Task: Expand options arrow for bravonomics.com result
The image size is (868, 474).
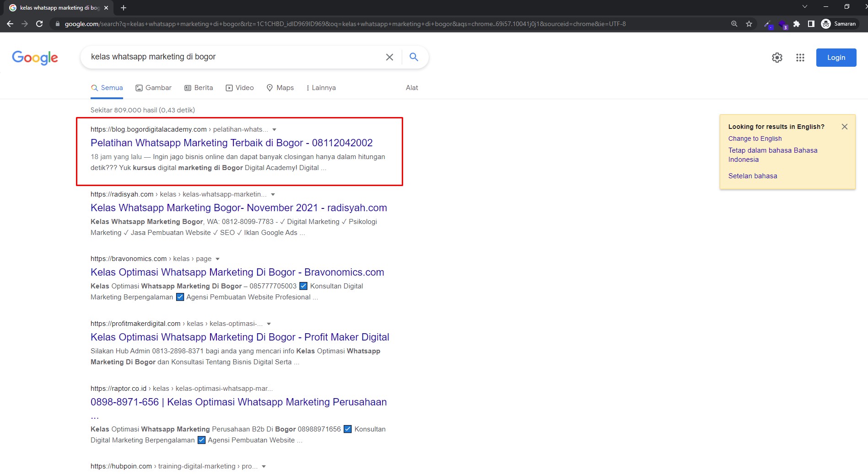Action: point(218,259)
